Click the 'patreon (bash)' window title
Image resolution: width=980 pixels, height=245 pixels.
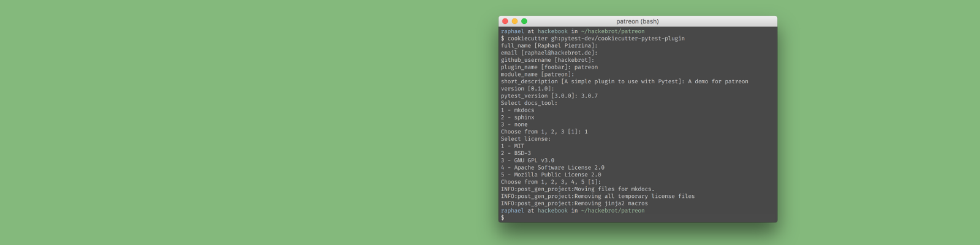(x=638, y=21)
